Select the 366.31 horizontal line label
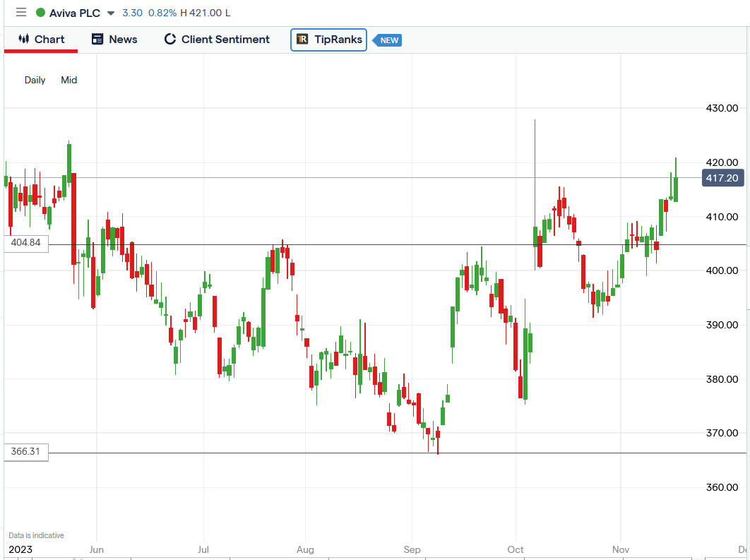The image size is (750, 560). 26,451
